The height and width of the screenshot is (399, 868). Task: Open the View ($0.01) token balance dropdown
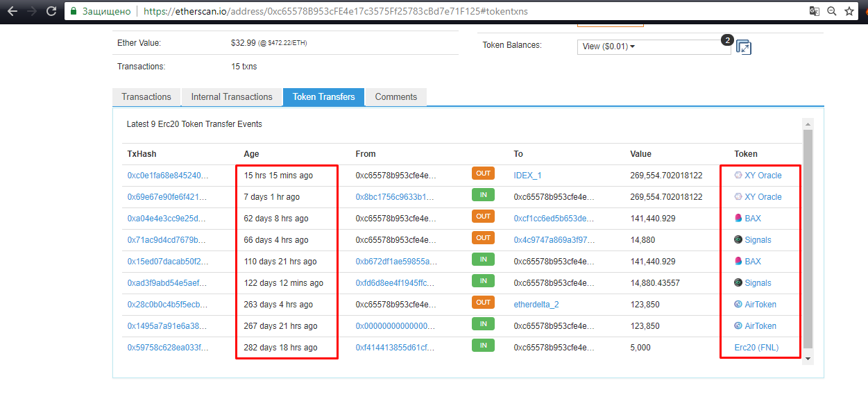pos(654,46)
